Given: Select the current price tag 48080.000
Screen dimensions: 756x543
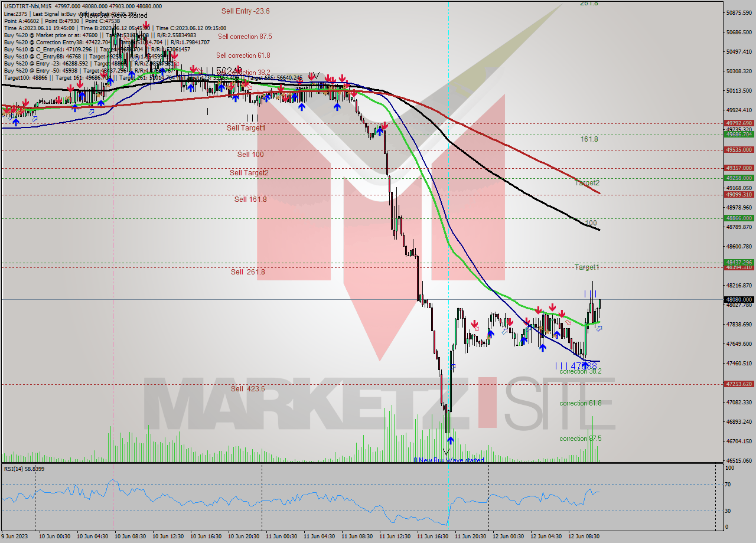Looking at the screenshot, I should click(x=739, y=299).
